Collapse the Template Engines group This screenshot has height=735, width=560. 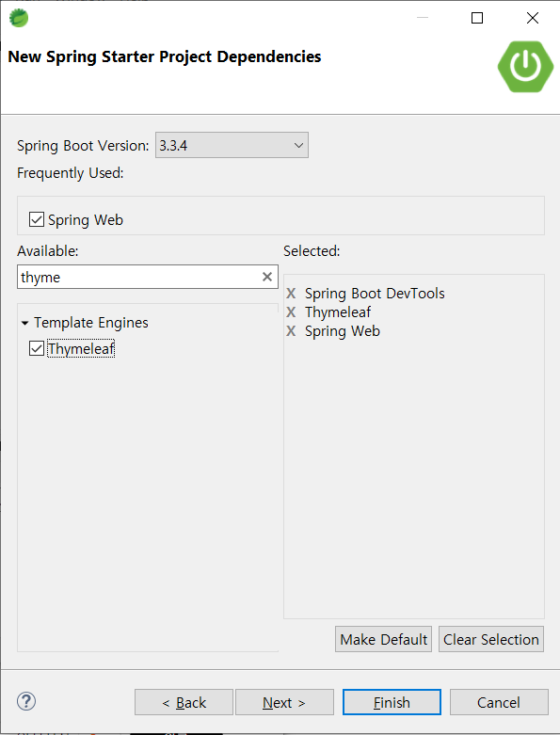(x=24, y=323)
